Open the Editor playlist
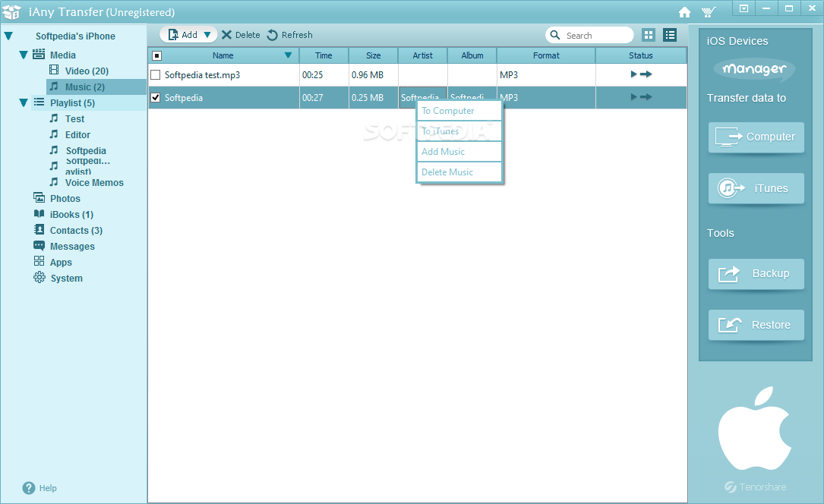824x504 pixels. pos(77,135)
